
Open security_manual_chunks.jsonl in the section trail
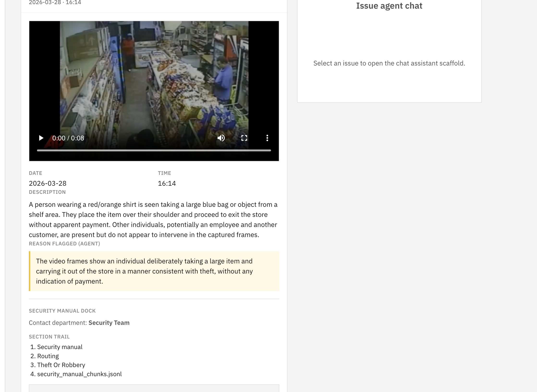pyautogui.click(x=79, y=374)
